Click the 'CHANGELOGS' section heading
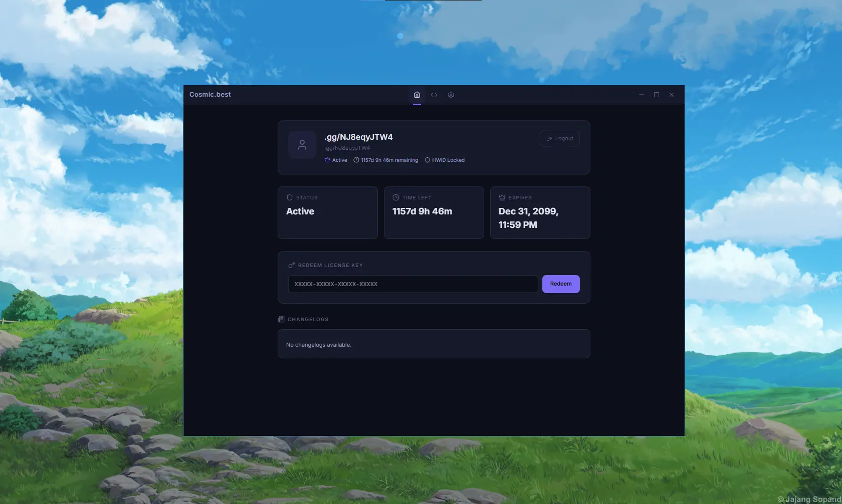This screenshot has width=842, height=504. 308,319
